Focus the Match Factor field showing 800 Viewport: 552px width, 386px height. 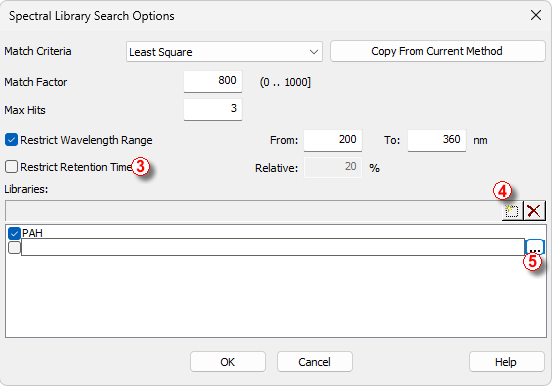coord(213,81)
